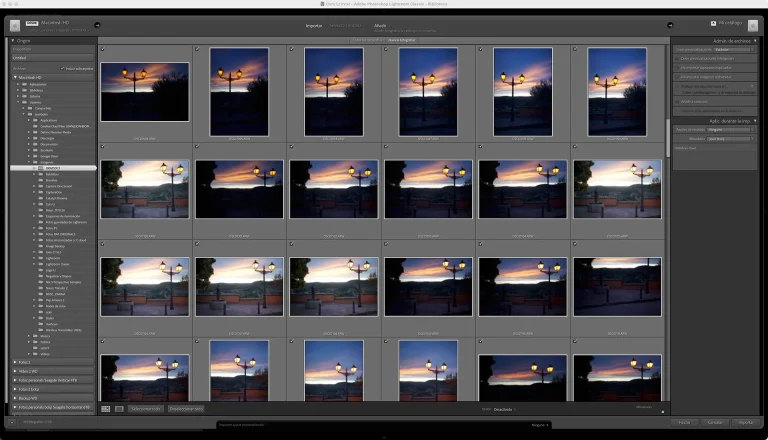768x440 pixels.
Task: Open the Crear previsualizaciones dropdown
Action: pos(734,49)
